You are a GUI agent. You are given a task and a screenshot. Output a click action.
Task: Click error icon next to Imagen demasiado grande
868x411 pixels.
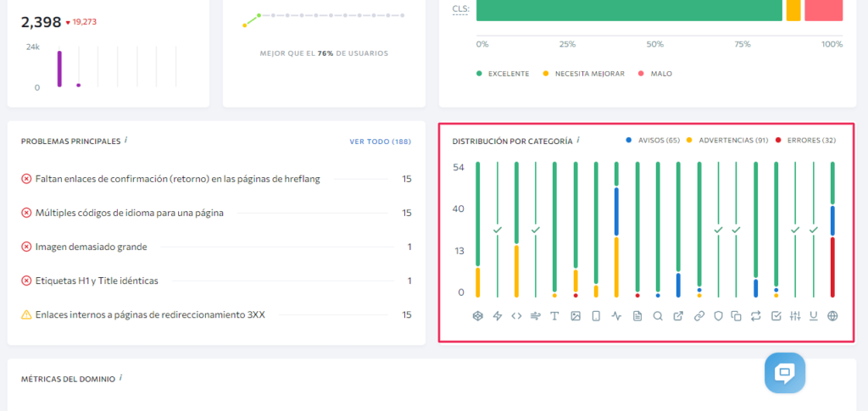(x=26, y=247)
